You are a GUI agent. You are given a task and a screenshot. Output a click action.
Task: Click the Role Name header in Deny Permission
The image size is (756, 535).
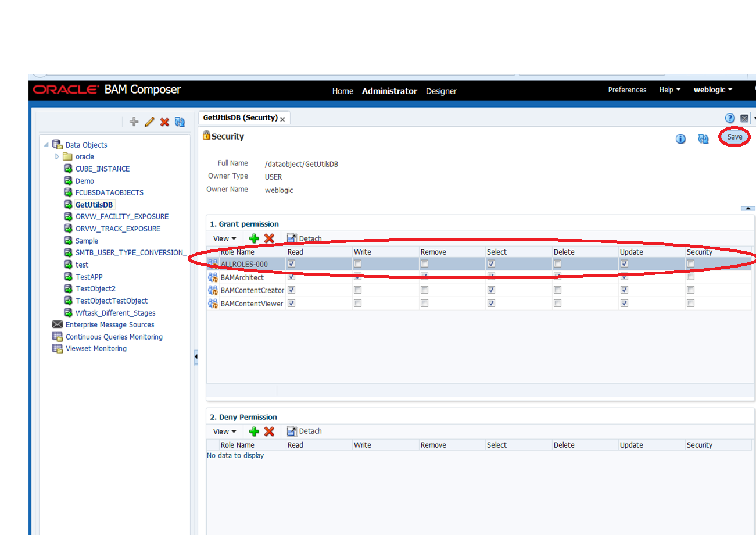(x=238, y=445)
